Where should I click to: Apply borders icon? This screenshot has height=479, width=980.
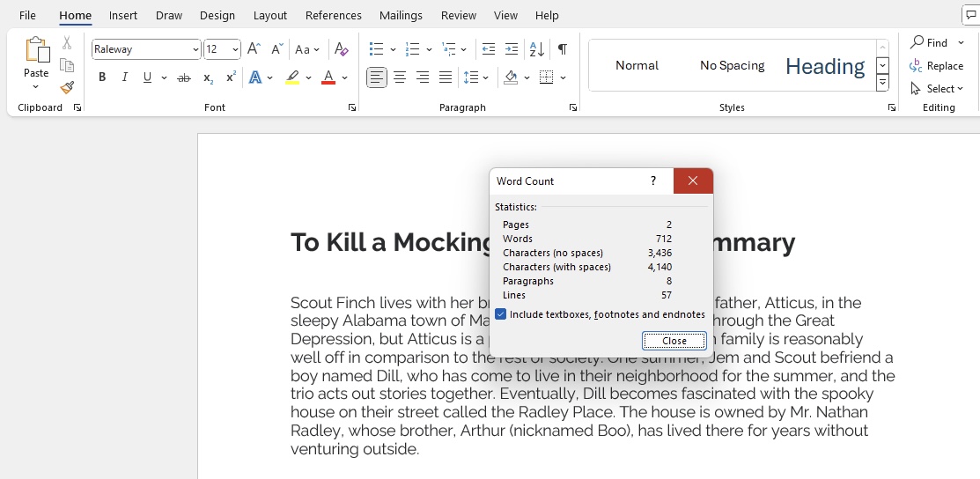pos(546,77)
